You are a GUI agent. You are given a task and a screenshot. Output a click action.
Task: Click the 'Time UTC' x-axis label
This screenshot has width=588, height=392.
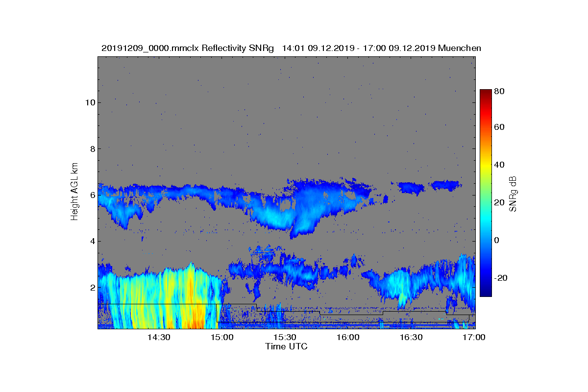(287, 346)
